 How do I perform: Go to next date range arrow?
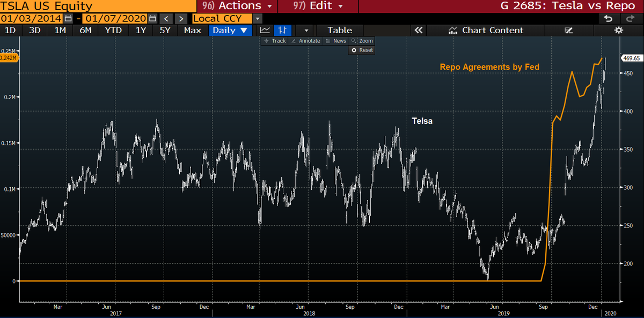click(181, 19)
